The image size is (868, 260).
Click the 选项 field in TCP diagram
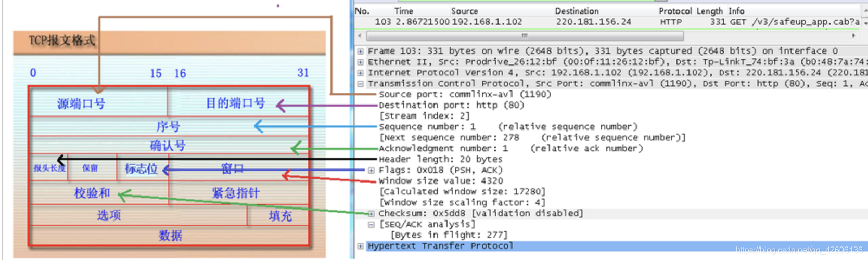click(138, 215)
